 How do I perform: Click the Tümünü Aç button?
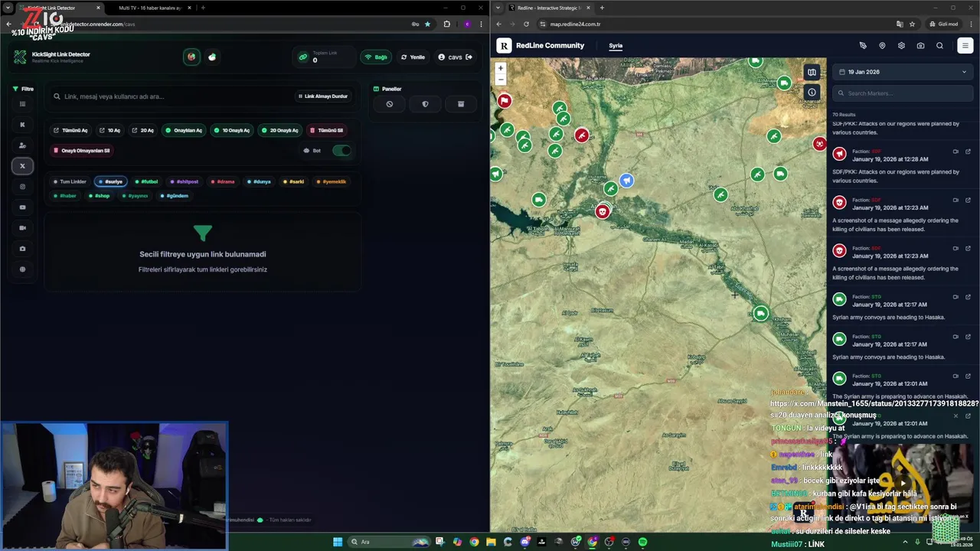[x=70, y=130]
